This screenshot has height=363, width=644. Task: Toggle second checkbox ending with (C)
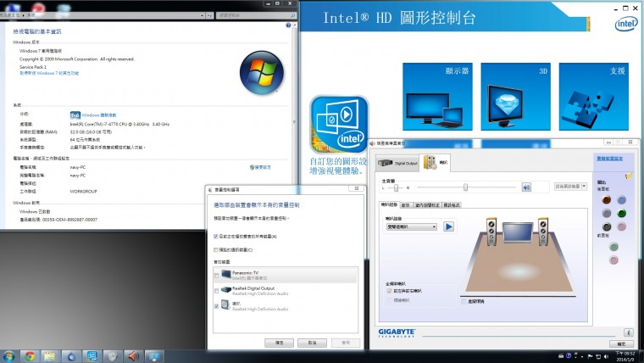coord(215,249)
